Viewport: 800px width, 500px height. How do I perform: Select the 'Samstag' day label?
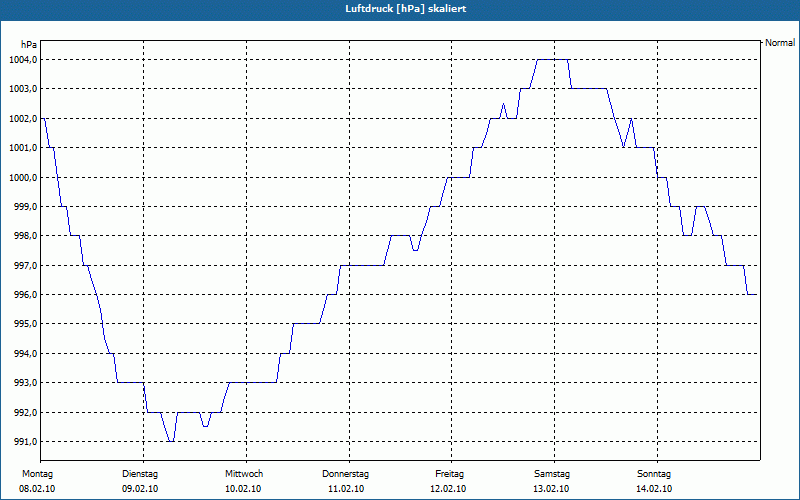point(552,474)
